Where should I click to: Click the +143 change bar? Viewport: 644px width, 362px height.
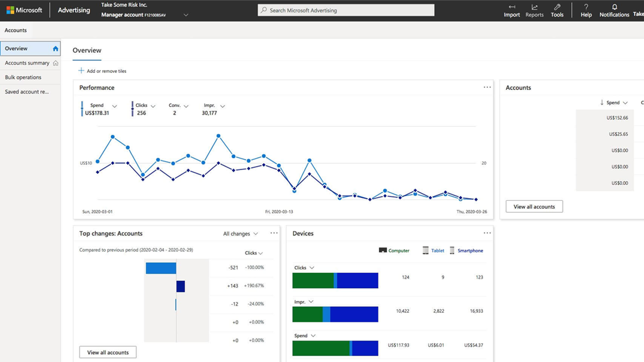click(x=181, y=286)
